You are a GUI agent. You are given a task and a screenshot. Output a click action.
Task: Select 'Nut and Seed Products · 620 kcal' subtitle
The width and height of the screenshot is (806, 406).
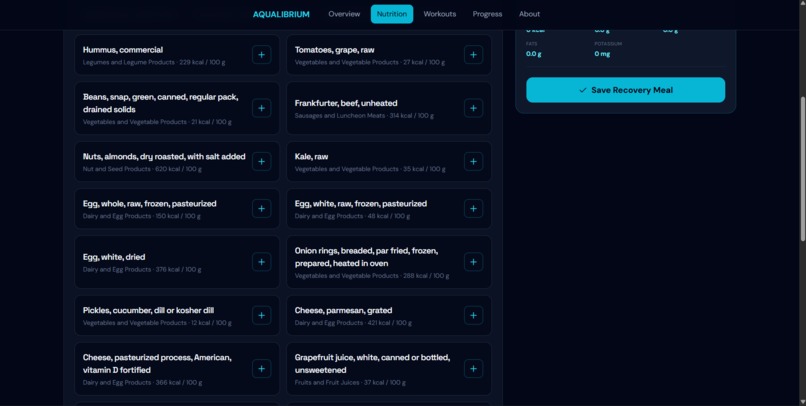(142, 169)
